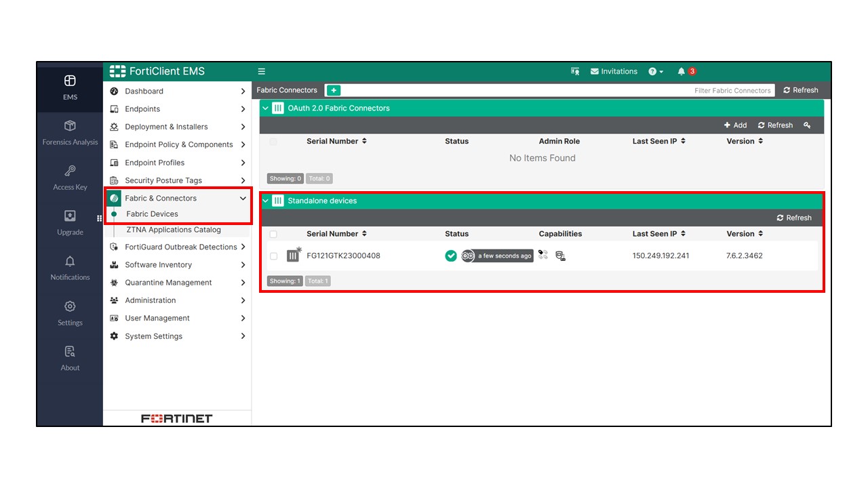Open the EMS module in the rail

pyautogui.click(x=70, y=87)
